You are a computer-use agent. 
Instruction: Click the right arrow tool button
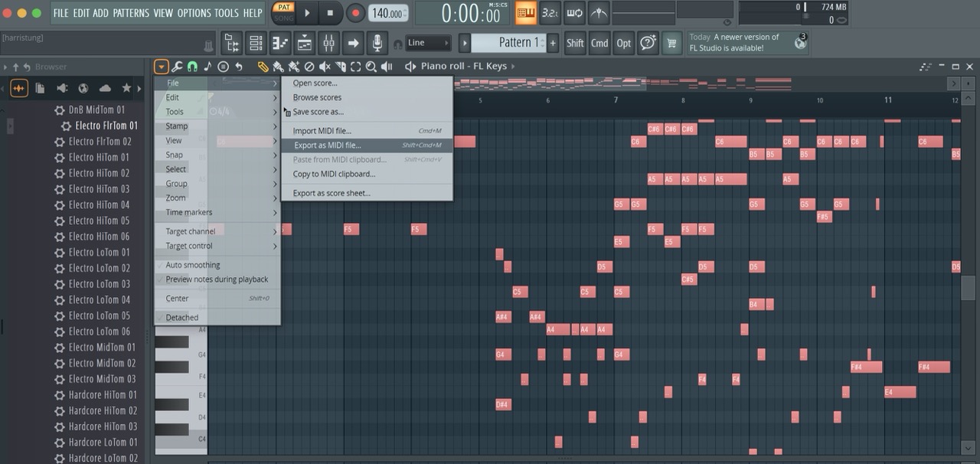(352, 43)
